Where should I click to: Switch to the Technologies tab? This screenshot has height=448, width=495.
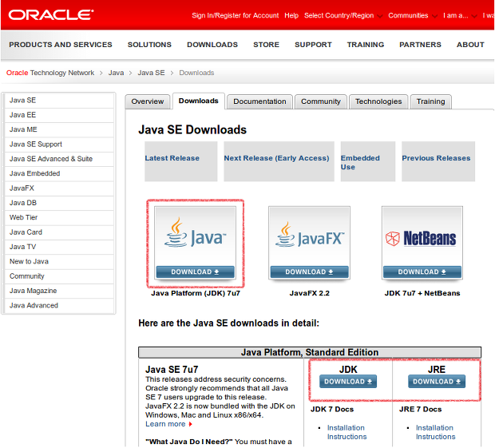click(x=378, y=101)
